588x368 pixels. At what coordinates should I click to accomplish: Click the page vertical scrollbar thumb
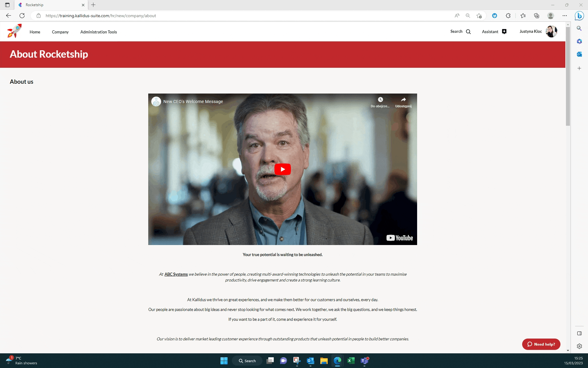click(x=568, y=77)
